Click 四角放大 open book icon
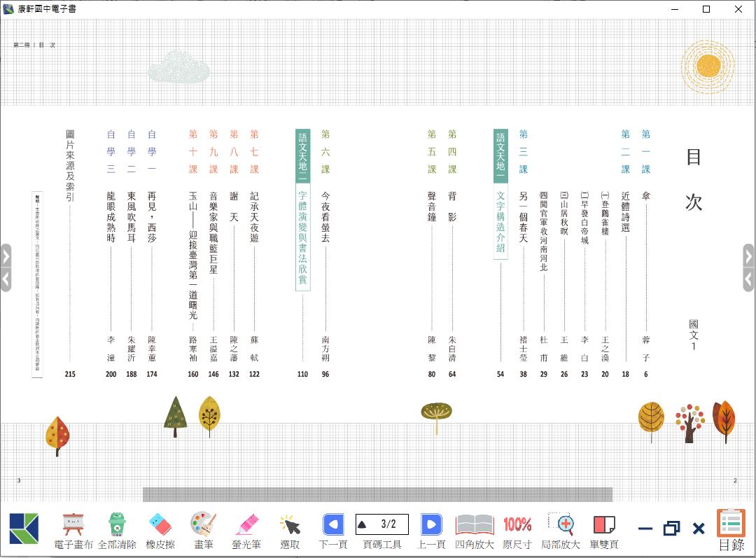This screenshot has width=756, height=558. (x=475, y=529)
